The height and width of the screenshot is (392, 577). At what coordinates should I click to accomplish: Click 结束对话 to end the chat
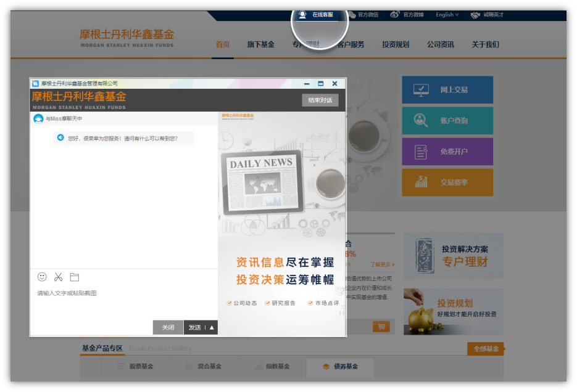pos(320,100)
